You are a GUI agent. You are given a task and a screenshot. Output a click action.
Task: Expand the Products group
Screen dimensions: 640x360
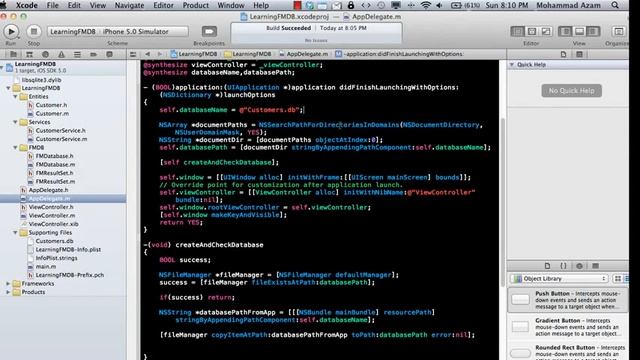coord(9,292)
